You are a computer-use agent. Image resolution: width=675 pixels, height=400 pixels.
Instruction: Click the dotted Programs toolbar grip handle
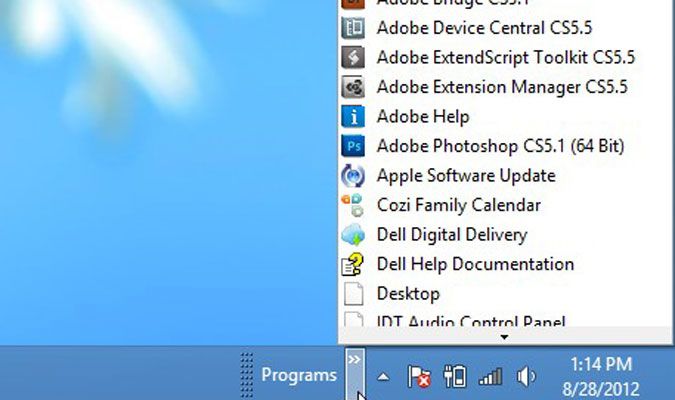(247, 375)
